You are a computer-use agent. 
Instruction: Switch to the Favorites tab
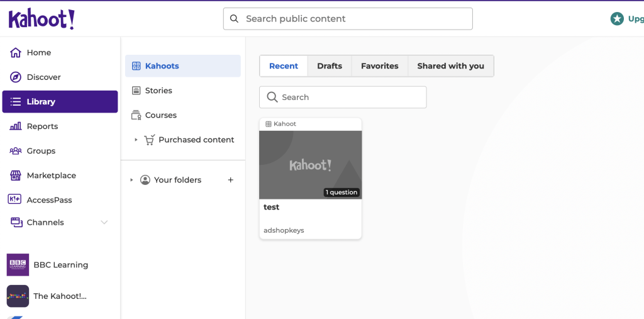point(379,66)
